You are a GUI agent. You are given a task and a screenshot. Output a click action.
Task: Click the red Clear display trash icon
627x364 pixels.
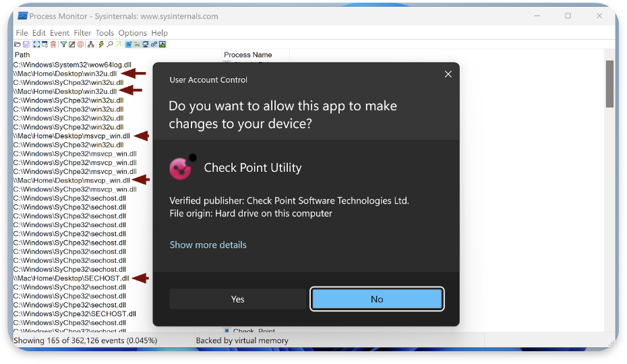click(x=53, y=44)
